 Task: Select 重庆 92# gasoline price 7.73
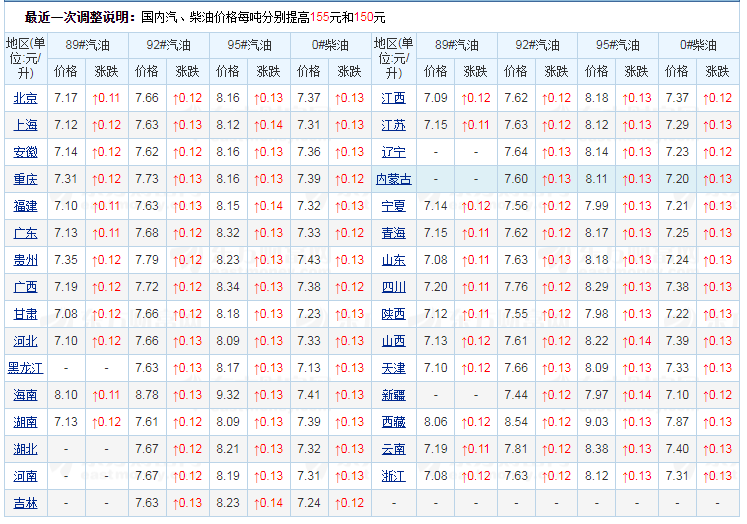(147, 179)
